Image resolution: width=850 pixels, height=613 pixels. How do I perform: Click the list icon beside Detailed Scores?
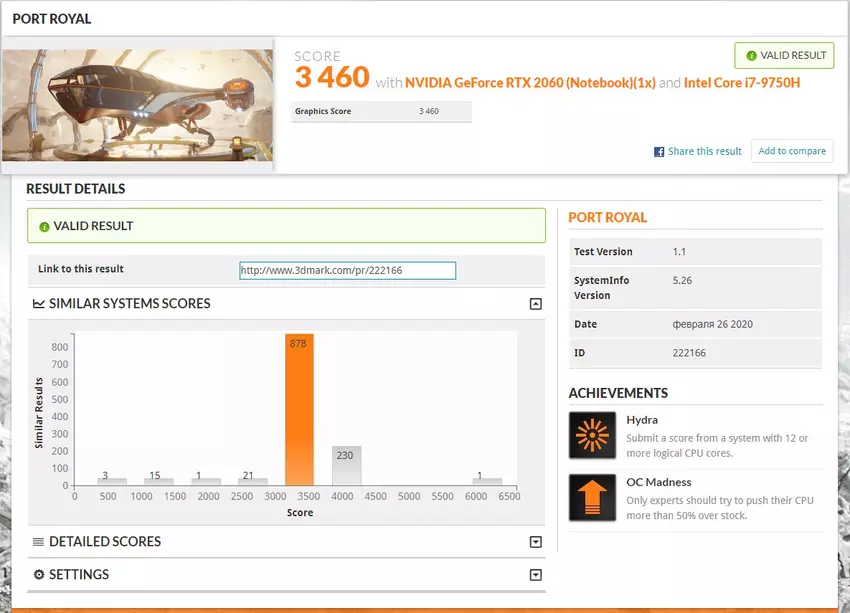(x=38, y=542)
